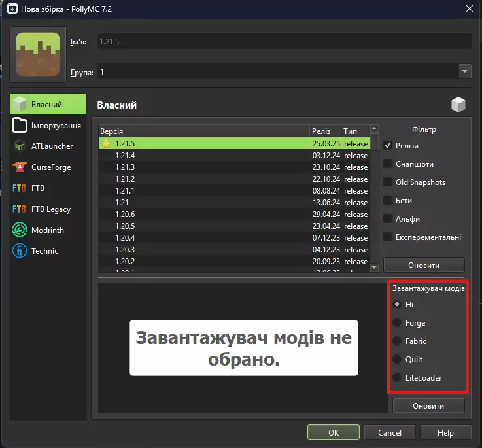This screenshot has height=448, width=482.
Task: Click the version list scrollbar thumb
Action: (374, 142)
